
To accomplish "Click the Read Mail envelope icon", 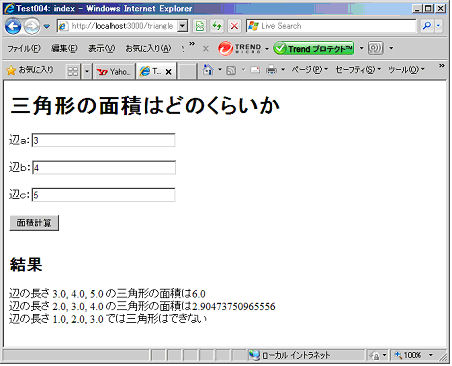I will click(255, 70).
